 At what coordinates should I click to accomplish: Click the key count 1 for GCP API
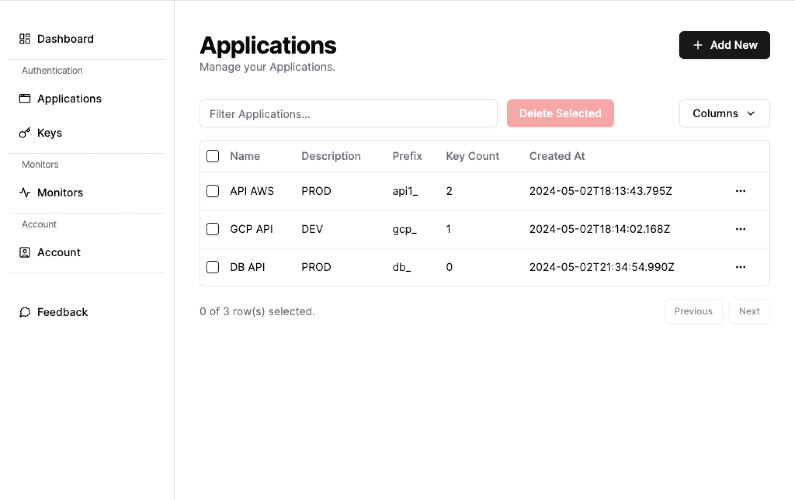coord(448,229)
